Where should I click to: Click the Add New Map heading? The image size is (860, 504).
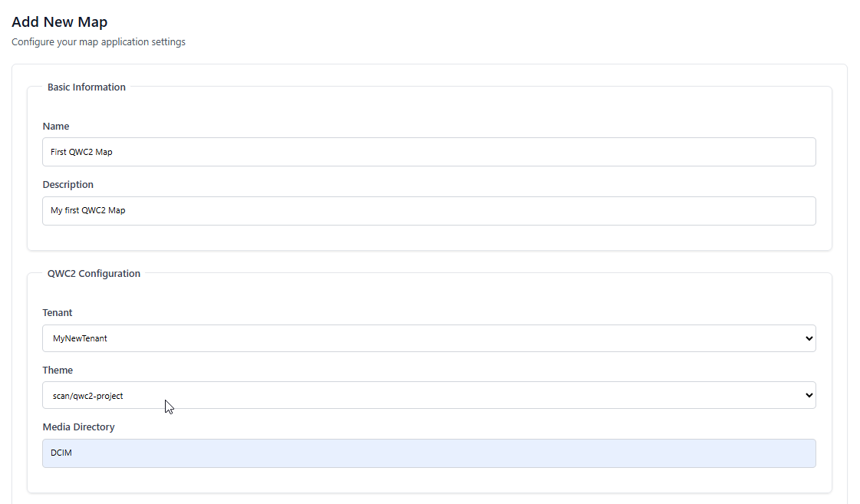(x=60, y=22)
